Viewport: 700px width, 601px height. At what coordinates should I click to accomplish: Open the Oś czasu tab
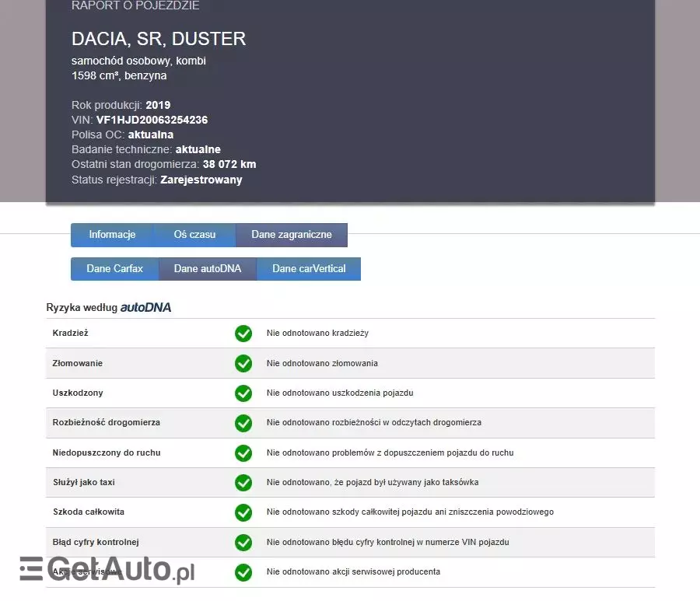point(194,235)
